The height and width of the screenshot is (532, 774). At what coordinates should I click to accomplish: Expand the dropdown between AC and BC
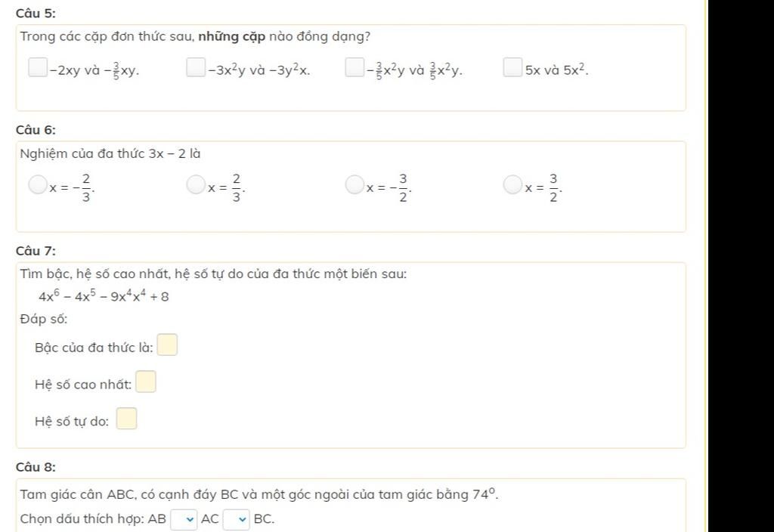point(237,519)
